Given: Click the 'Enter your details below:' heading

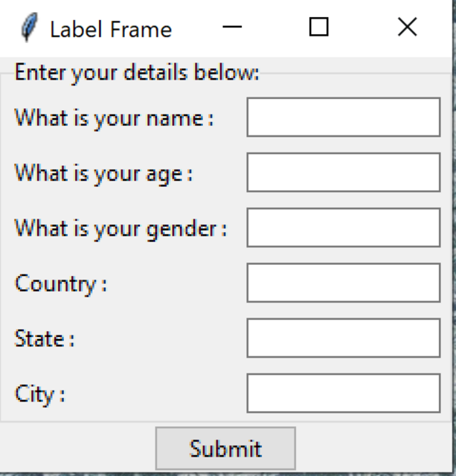Looking at the screenshot, I should coord(137,73).
